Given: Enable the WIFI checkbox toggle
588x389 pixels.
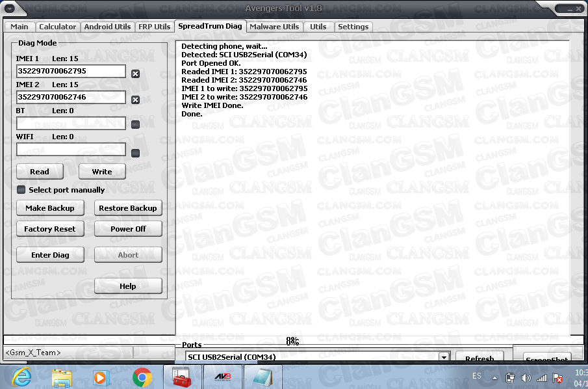Looking at the screenshot, I should (x=135, y=153).
